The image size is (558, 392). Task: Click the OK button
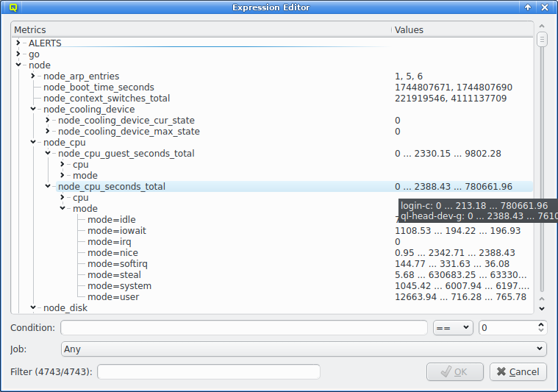pyautogui.click(x=455, y=371)
